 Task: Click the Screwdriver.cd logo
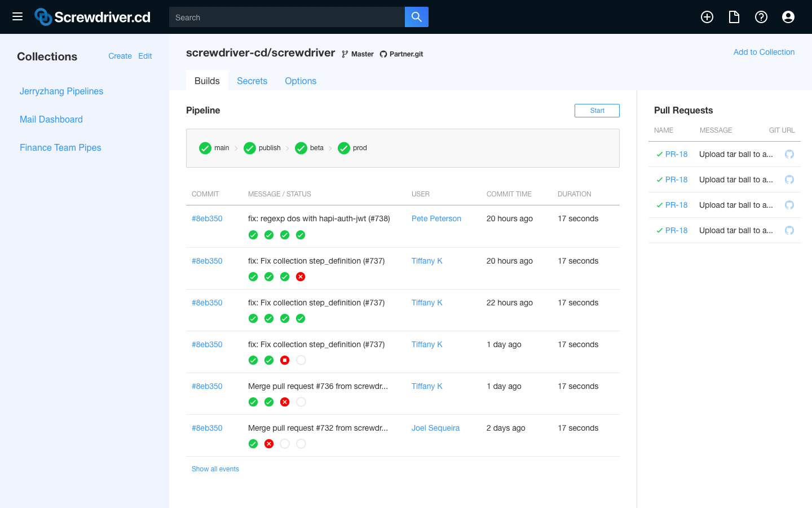pos(92,17)
